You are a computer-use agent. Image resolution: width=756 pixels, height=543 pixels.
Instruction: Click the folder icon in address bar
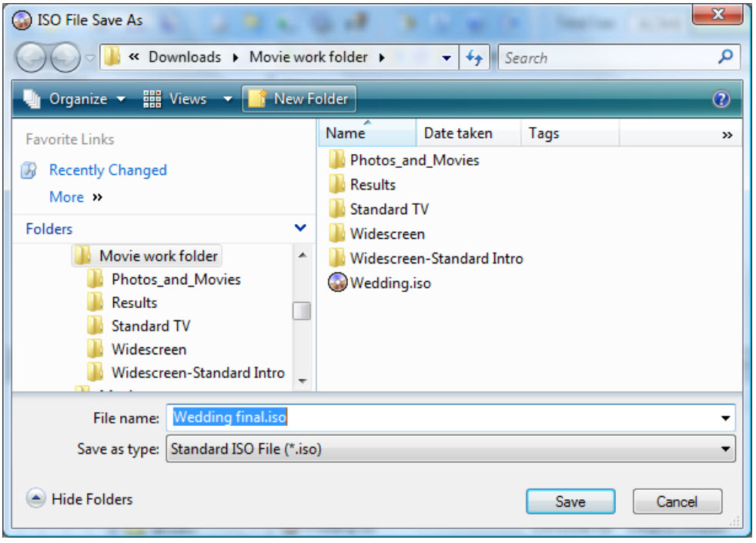point(112,57)
